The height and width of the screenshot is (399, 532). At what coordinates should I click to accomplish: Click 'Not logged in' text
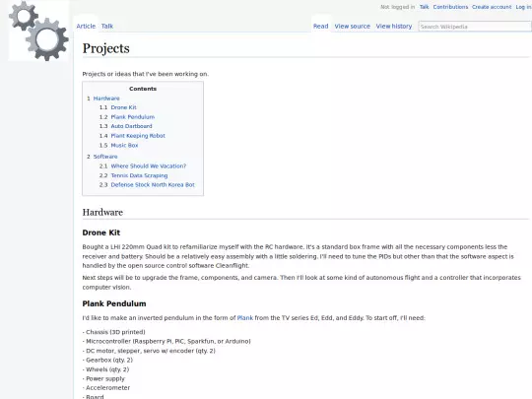[x=397, y=7]
